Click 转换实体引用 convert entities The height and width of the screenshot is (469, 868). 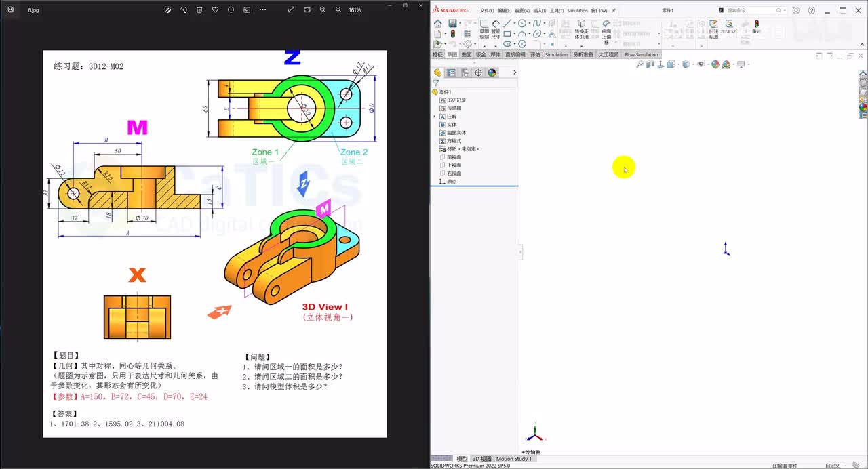pos(581,29)
